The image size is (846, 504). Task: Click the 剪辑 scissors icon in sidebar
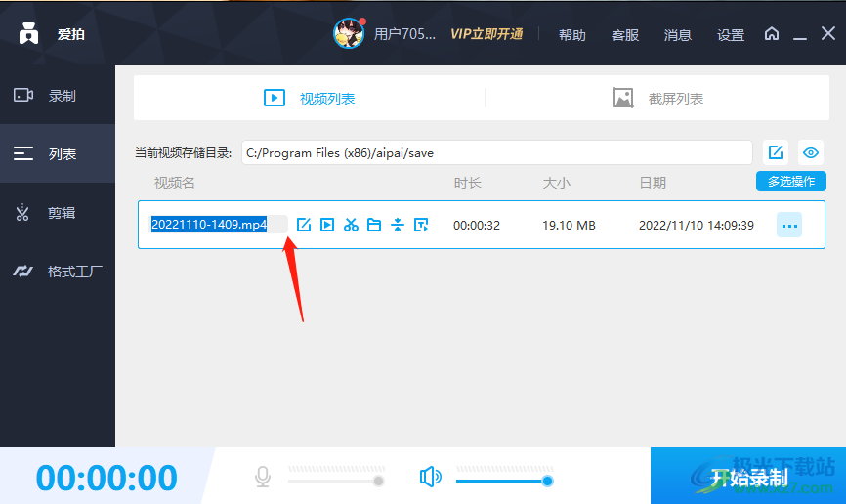pos(22,212)
